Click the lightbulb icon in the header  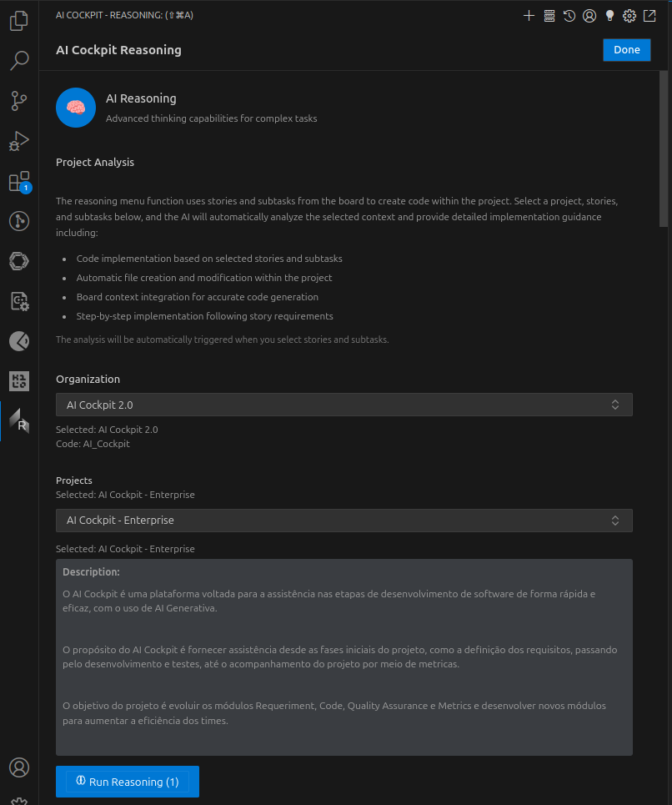(609, 15)
